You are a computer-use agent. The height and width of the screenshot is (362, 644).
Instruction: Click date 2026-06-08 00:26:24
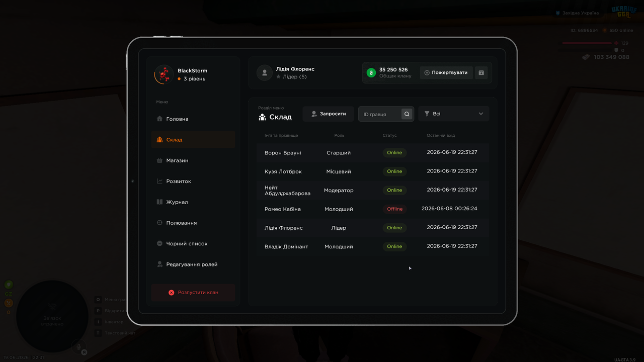[x=449, y=208]
